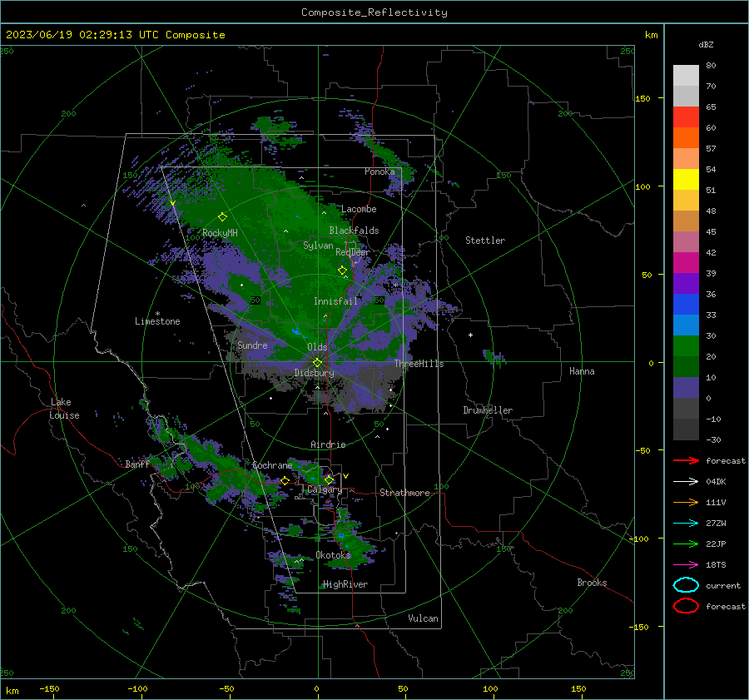Image resolution: width=749 pixels, height=700 pixels.
Task: Click the Cochrane label on the map
Action: pos(272,465)
